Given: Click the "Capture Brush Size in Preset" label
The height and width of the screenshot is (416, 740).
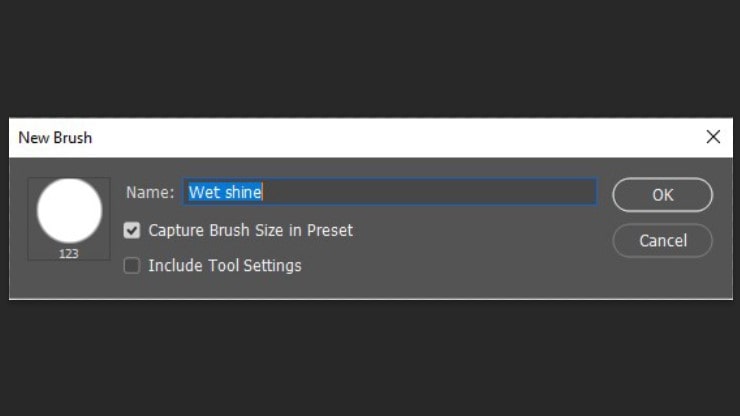Looking at the screenshot, I should coord(250,230).
